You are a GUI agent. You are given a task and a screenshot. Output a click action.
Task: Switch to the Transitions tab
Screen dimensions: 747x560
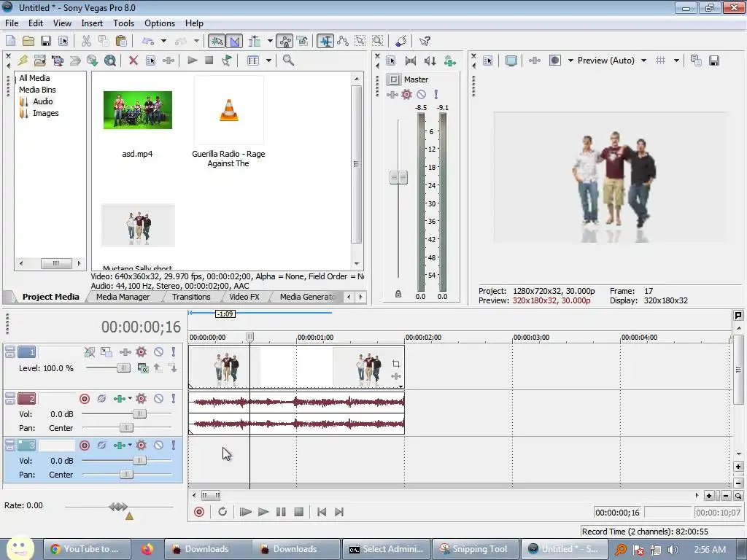pyautogui.click(x=191, y=297)
